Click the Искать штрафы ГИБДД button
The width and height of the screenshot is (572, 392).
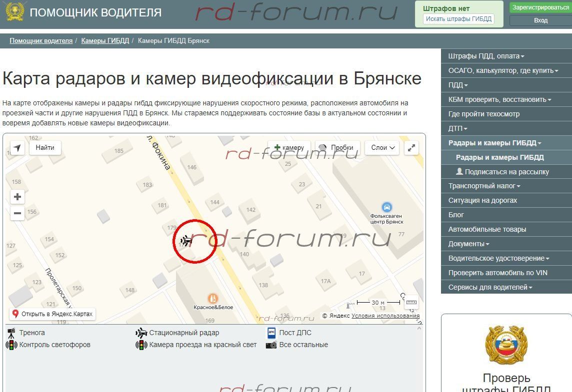pos(458,19)
